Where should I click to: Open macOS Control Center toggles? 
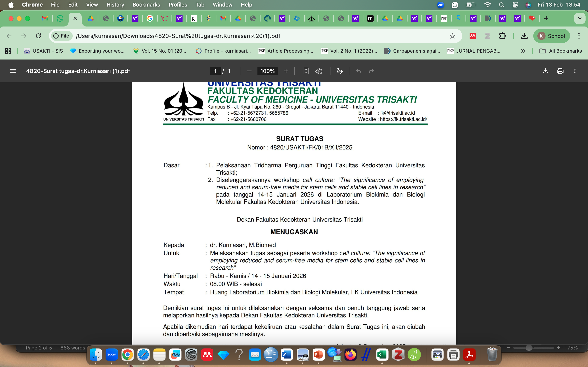coord(515,5)
